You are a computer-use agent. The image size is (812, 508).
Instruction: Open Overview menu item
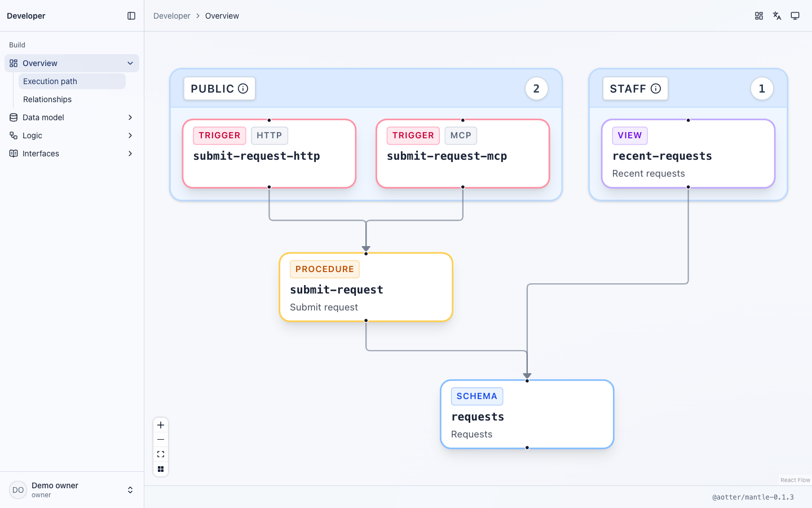point(72,63)
